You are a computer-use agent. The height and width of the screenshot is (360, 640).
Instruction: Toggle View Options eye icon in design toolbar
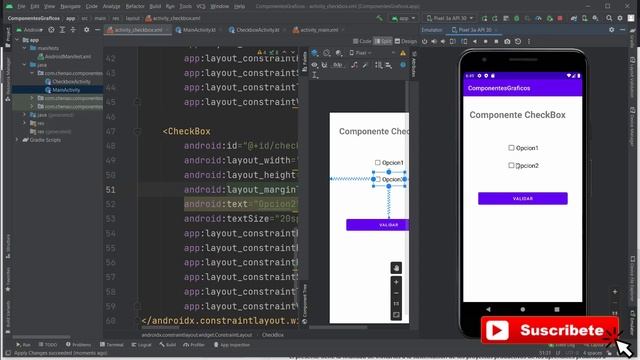[x=314, y=65]
